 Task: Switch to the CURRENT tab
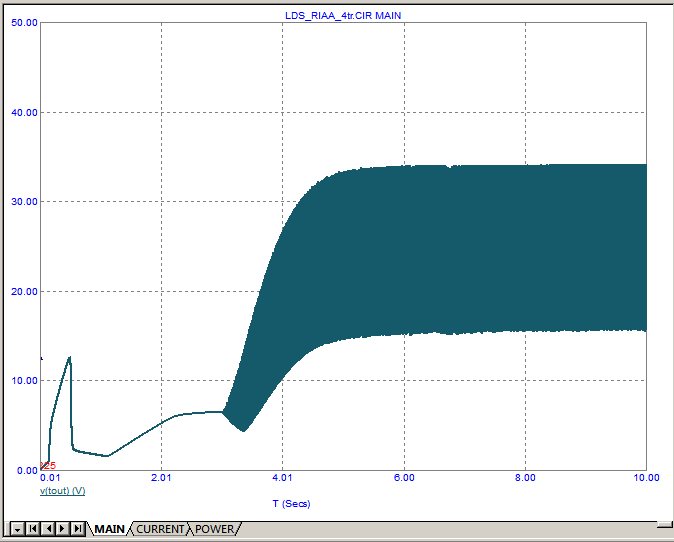pyautogui.click(x=160, y=529)
